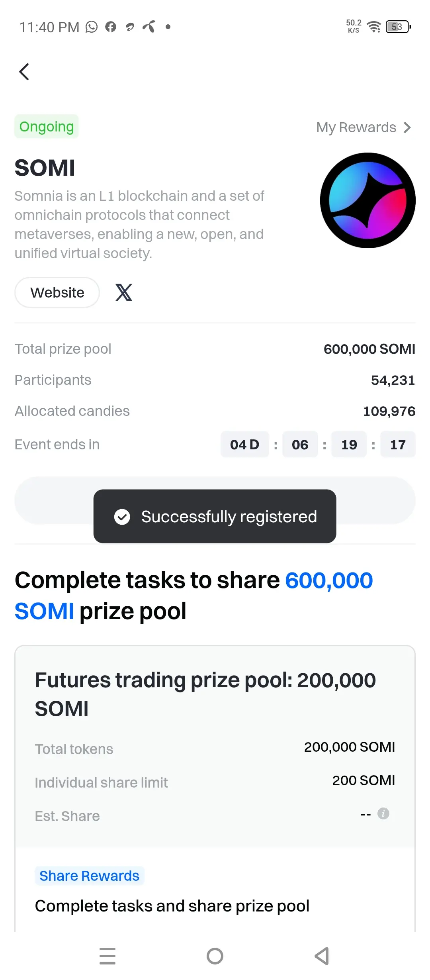Image resolution: width=430 pixels, height=980 pixels.
Task: Tap the Facebook notification icon
Action: point(111,27)
